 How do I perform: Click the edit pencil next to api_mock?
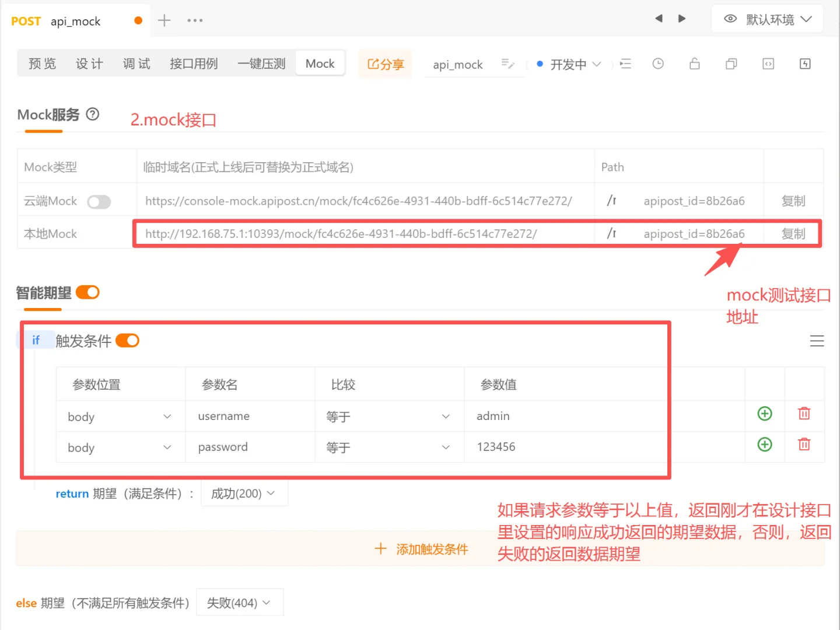point(507,64)
